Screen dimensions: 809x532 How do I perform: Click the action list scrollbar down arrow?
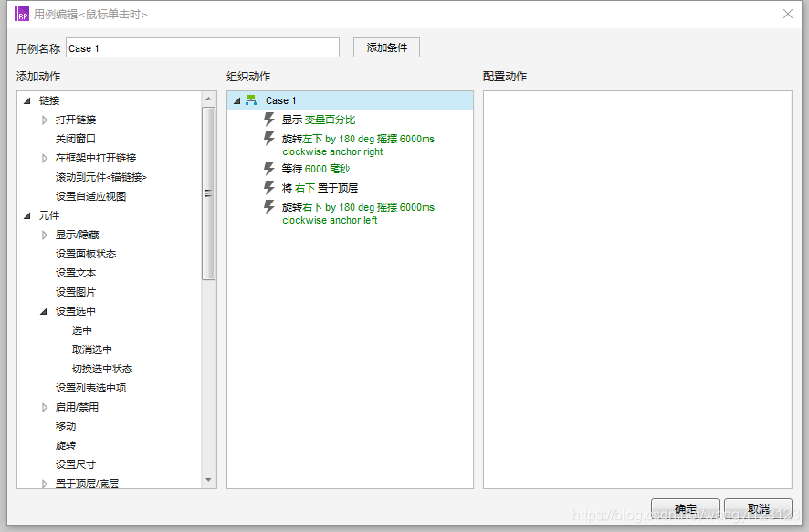point(208,480)
